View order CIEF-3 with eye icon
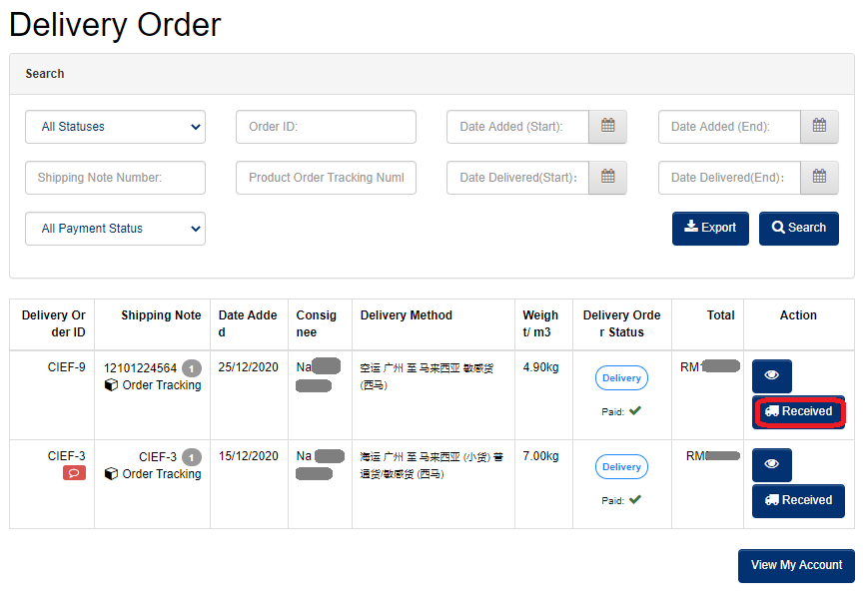Image resolution: width=868 pixels, height=596 pixels. pos(772,464)
